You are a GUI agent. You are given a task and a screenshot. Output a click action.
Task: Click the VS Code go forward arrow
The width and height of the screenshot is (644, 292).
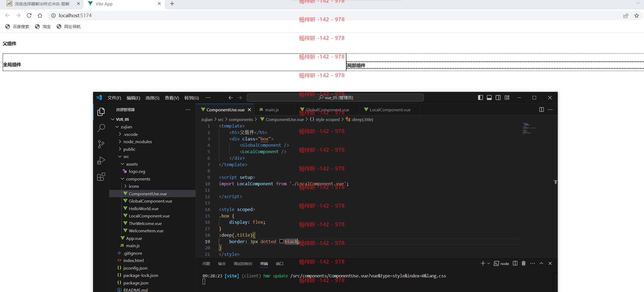pyautogui.click(x=240, y=98)
